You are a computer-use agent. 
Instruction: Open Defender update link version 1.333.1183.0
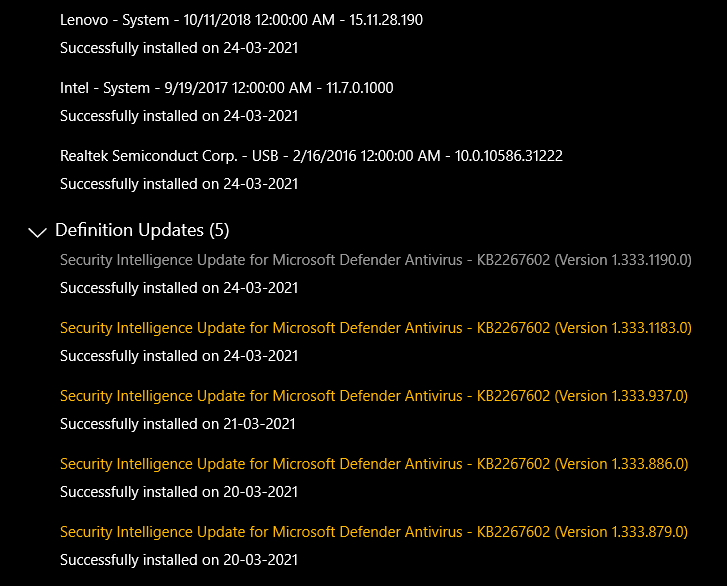click(375, 328)
